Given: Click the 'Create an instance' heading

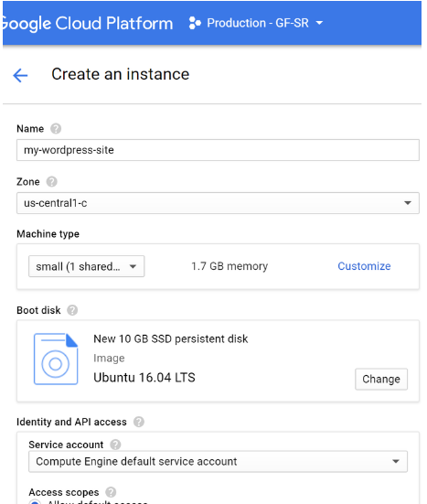Looking at the screenshot, I should pyautogui.click(x=121, y=74).
